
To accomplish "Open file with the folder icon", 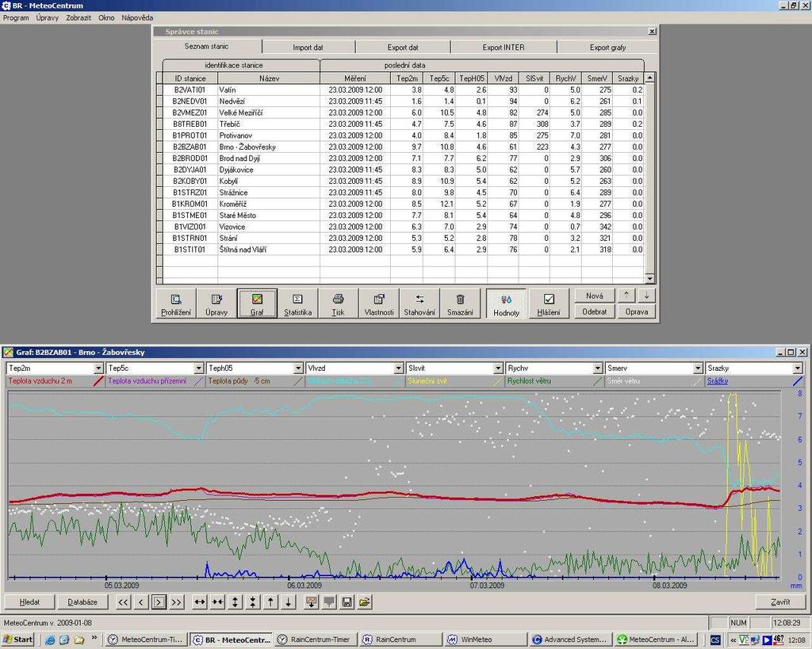I will click(365, 602).
